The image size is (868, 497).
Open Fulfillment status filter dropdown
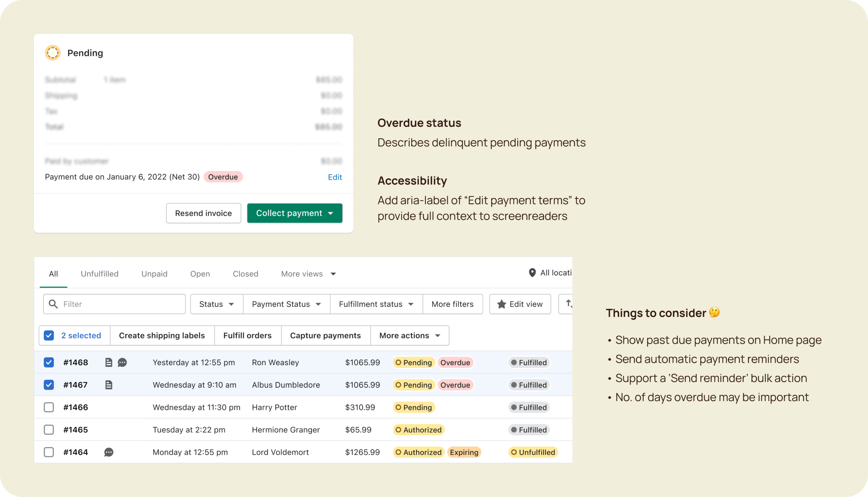click(x=376, y=304)
